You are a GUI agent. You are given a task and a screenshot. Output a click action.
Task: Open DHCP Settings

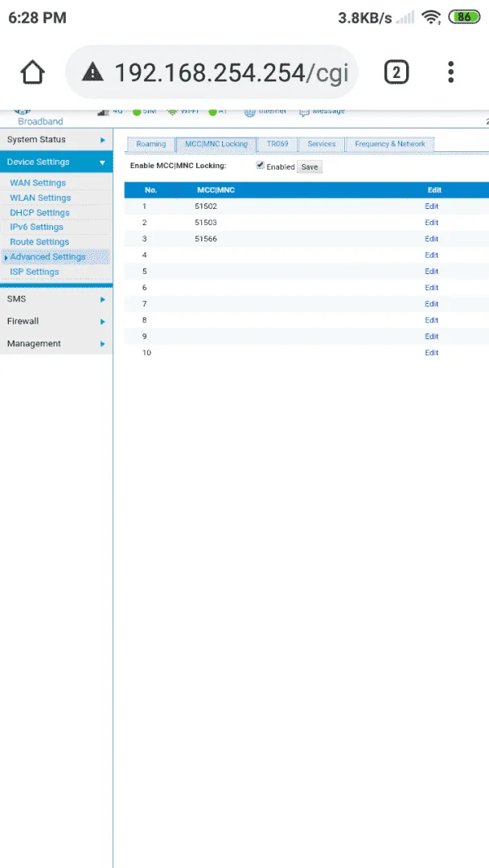pos(39,212)
